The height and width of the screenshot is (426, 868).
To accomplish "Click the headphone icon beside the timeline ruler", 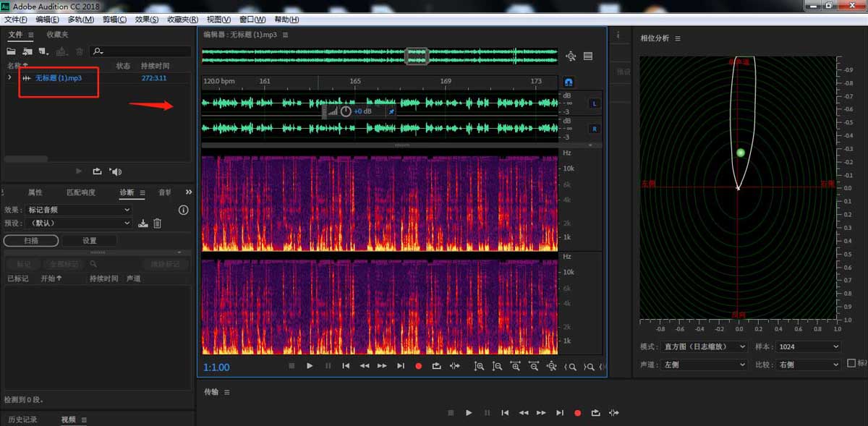I will (x=569, y=82).
